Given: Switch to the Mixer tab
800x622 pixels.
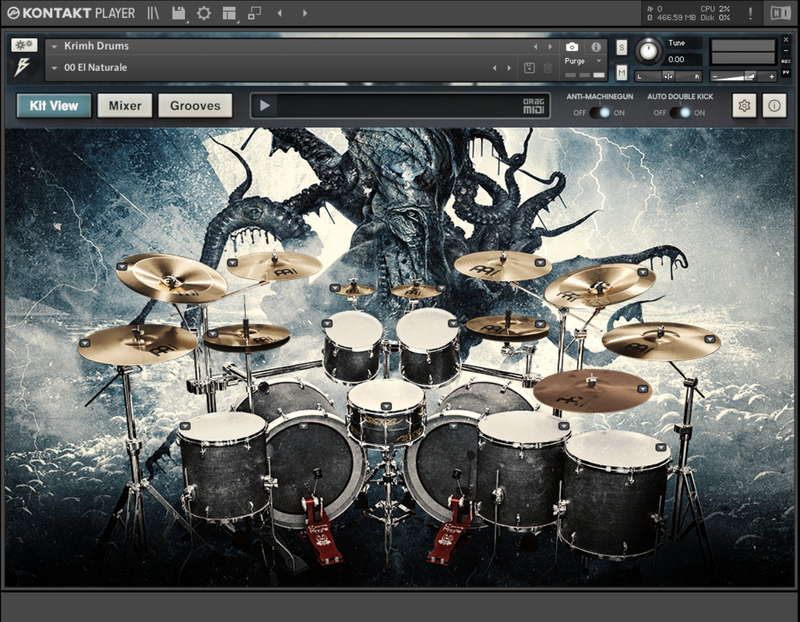Looking at the screenshot, I should coord(125,106).
